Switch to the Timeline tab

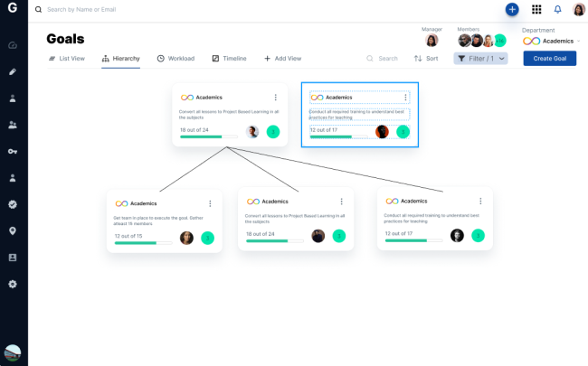[229, 58]
